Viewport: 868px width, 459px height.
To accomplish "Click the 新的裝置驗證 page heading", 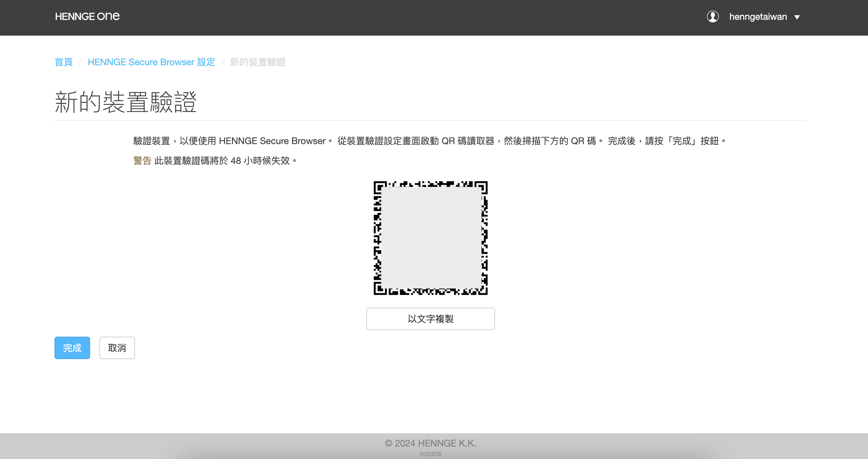I will pos(126,102).
